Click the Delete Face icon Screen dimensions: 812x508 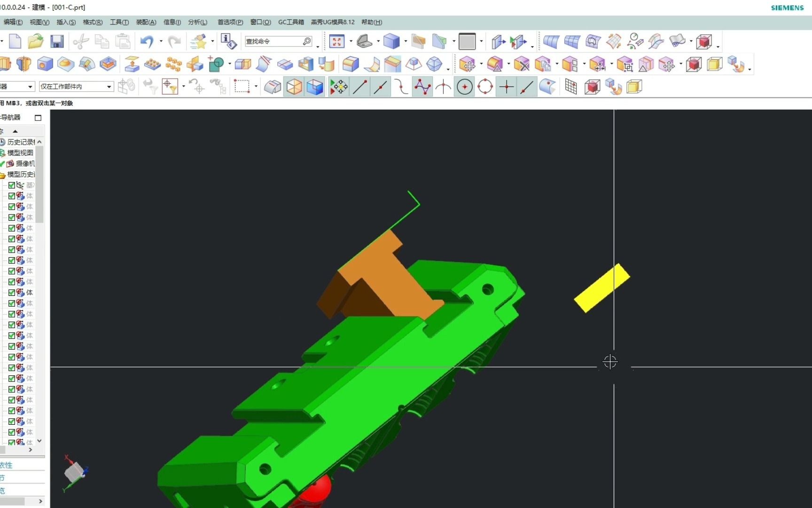pyautogui.click(x=522, y=64)
